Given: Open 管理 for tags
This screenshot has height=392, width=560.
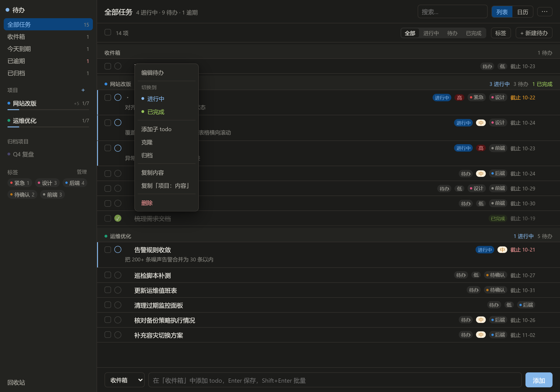Looking at the screenshot, I should [82, 172].
